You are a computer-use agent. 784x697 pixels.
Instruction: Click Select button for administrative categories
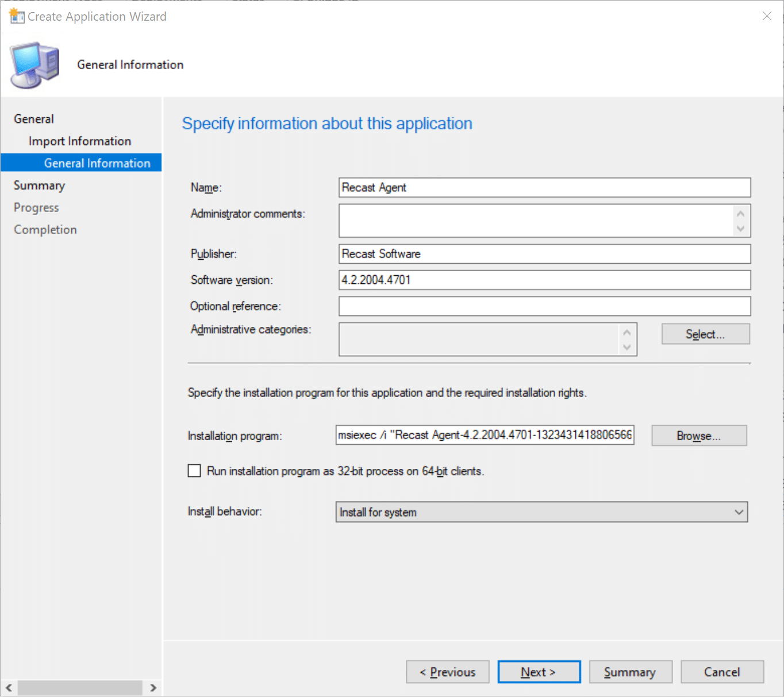tap(705, 334)
